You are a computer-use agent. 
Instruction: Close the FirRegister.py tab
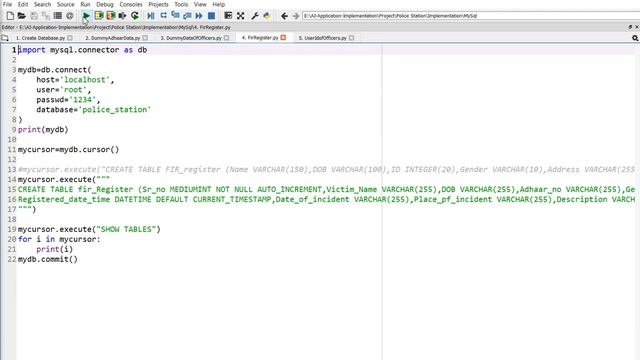283,38
